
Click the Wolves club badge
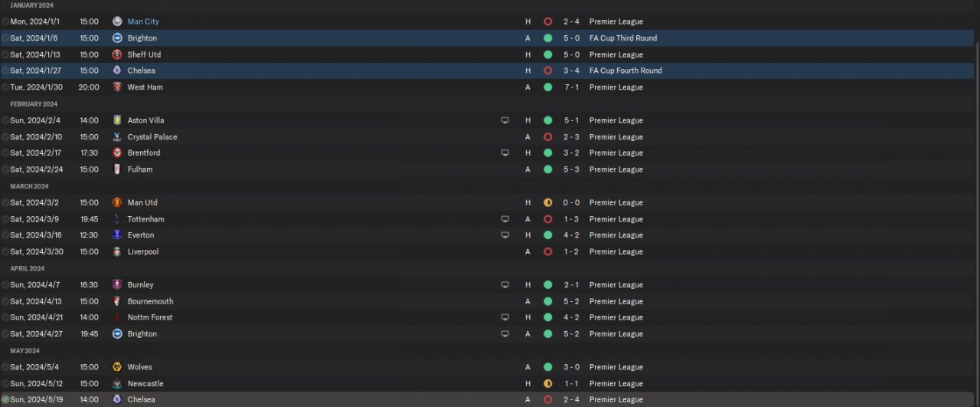tap(117, 367)
